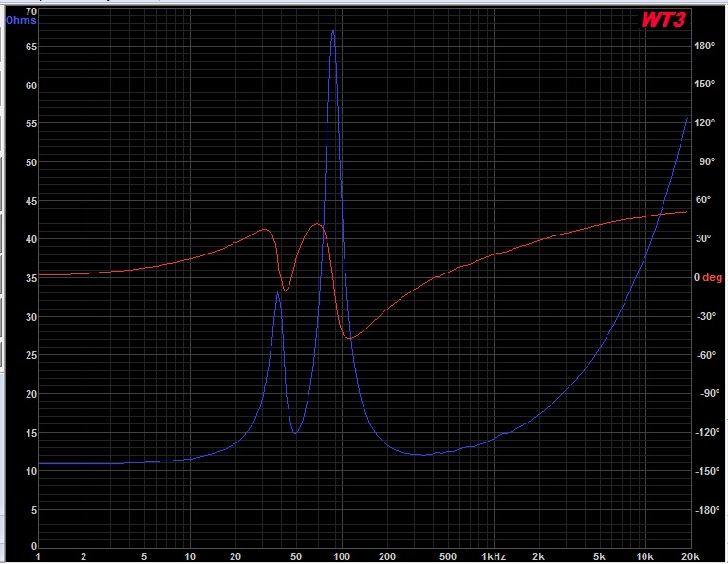Click the -30° phase axis label

click(706, 317)
